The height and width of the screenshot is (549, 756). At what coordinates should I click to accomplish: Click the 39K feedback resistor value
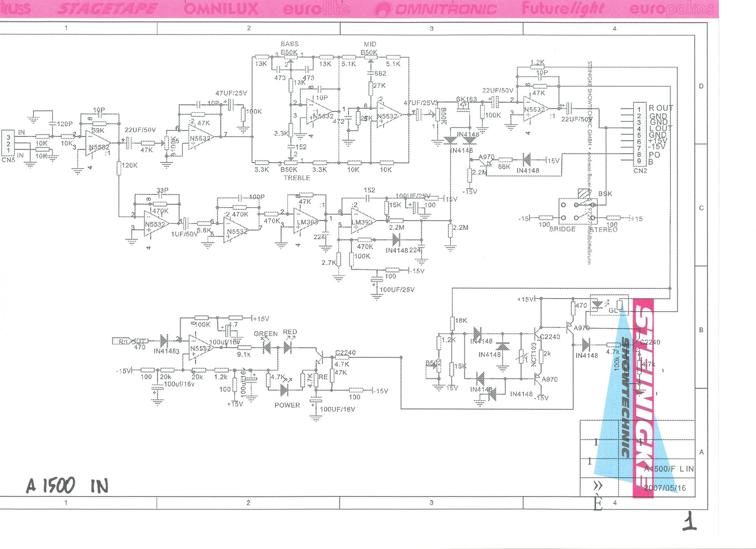[x=98, y=130]
